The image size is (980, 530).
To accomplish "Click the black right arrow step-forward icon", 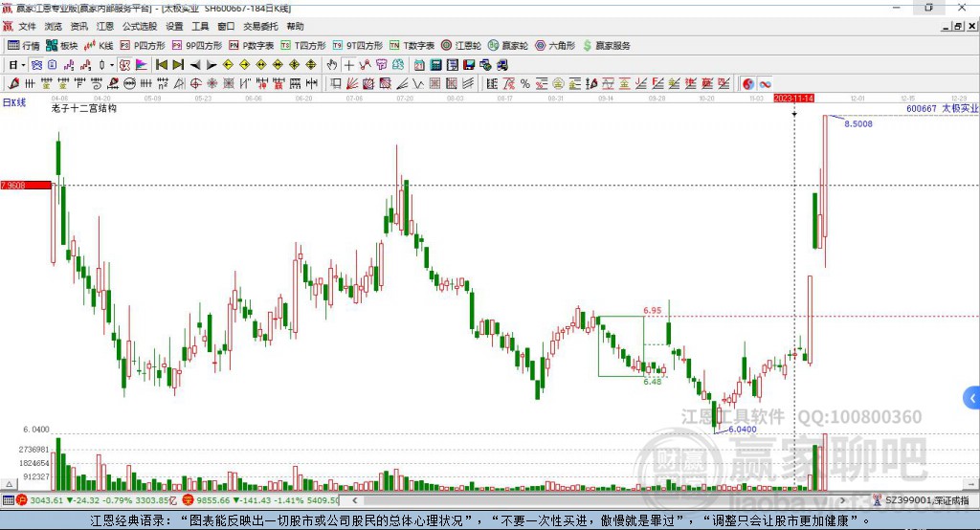I will pos(212,65).
